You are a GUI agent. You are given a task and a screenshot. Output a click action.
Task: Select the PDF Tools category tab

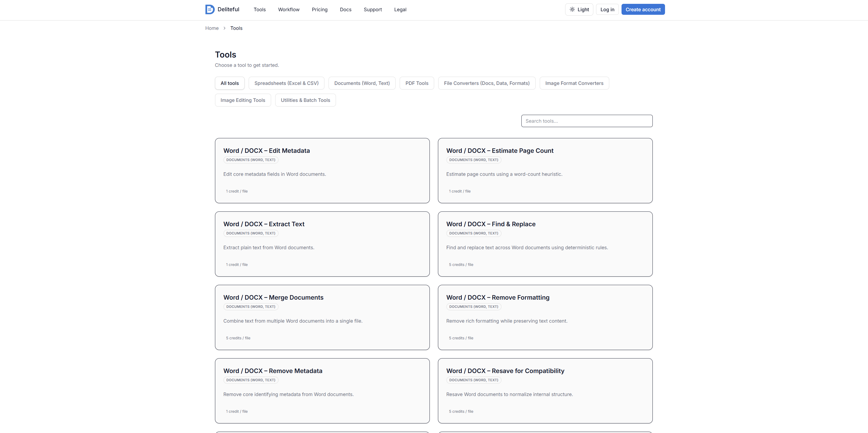click(x=416, y=83)
